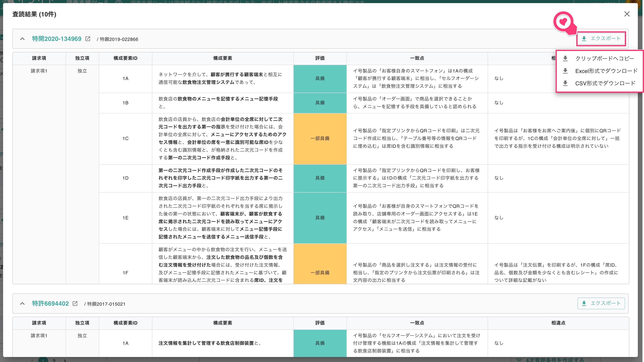The image size is (644, 362).
Task: Open external link icon beside 特開2020-134969
Action: 88,39
